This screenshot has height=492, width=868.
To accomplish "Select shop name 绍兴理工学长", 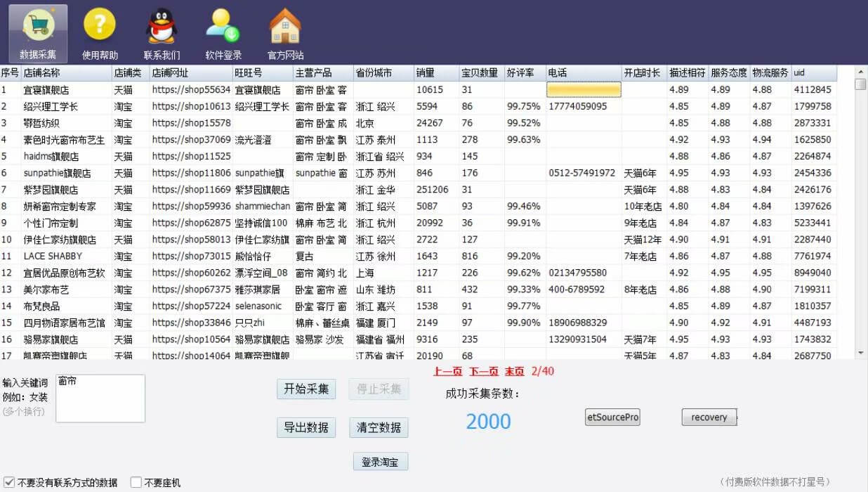I will click(x=51, y=107).
